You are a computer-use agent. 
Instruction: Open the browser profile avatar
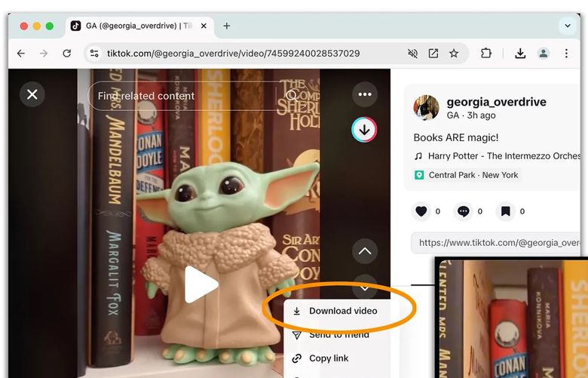[543, 54]
